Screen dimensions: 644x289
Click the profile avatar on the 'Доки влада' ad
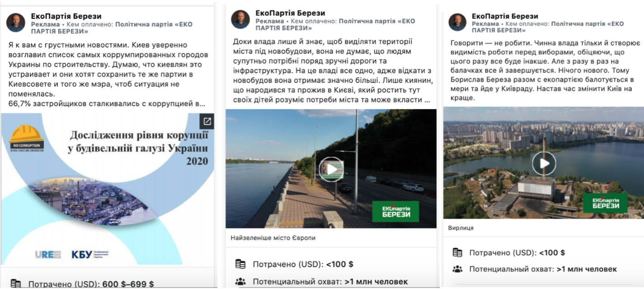coord(240,19)
